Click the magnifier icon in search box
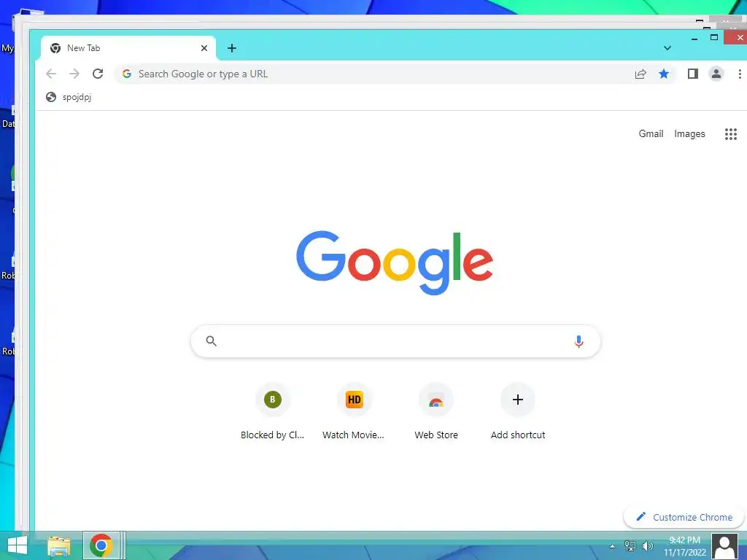This screenshot has width=747, height=560. [x=211, y=341]
